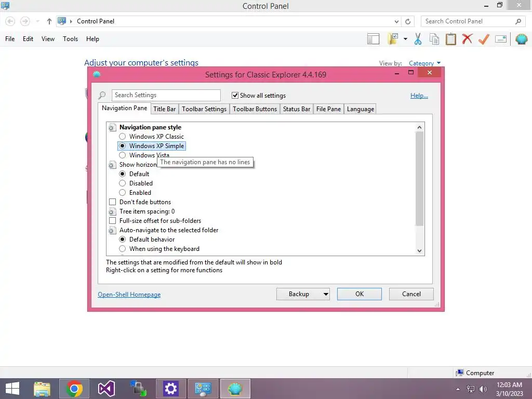Click the gear settings app in taskbar
Image resolution: width=532 pixels, height=399 pixels.
click(x=170, y=389)
